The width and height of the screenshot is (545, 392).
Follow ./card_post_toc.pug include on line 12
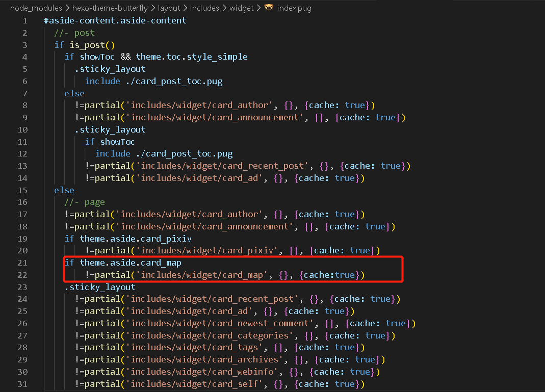pyautogui.click(x=184, y=154)
